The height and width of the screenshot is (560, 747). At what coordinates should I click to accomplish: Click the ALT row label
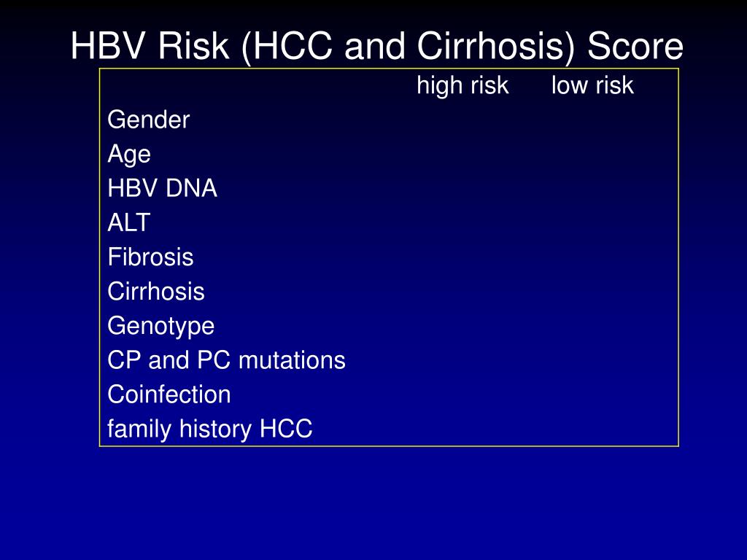pos(129,222)
